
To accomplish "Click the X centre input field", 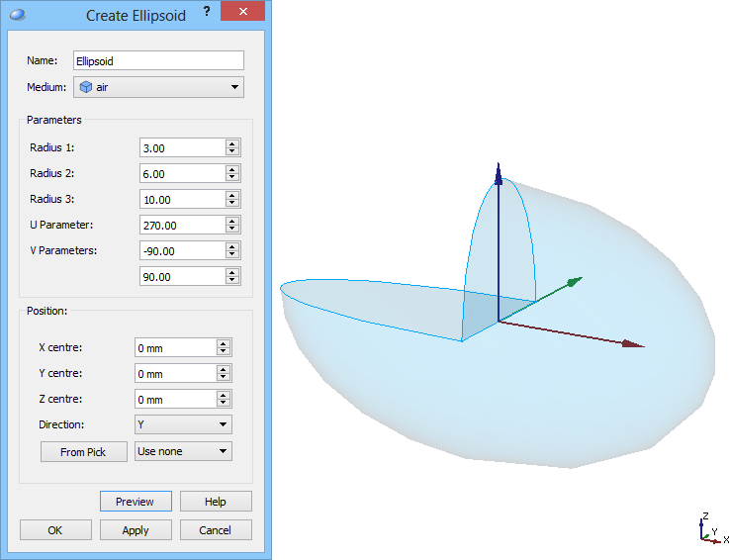I will 175,348.
